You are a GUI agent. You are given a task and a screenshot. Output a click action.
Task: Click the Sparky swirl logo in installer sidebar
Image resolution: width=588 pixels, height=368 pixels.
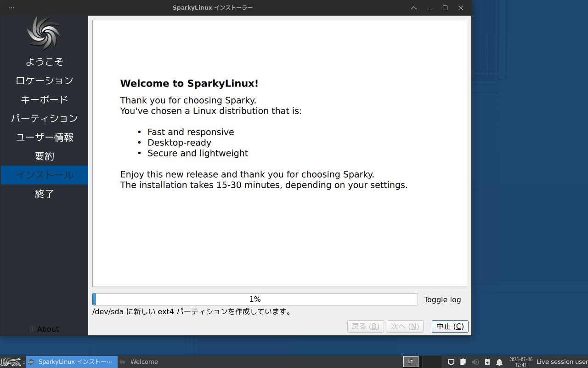[44, 34]
